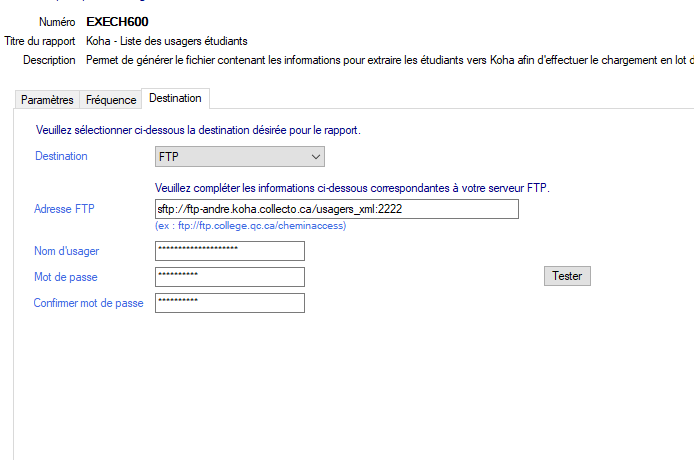
Task: Click the FTP example hint under address field
Action: pos(250,226)
